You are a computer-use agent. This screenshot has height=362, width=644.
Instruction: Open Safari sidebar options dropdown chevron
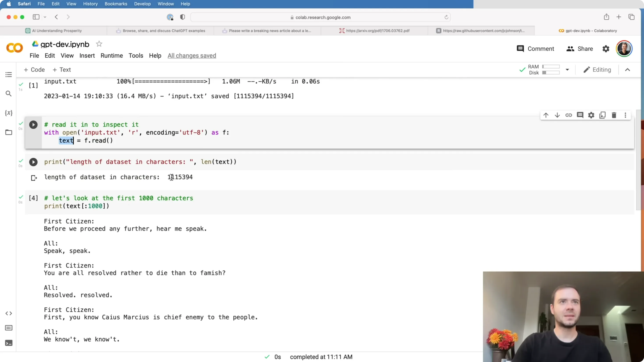pos(45,17)
